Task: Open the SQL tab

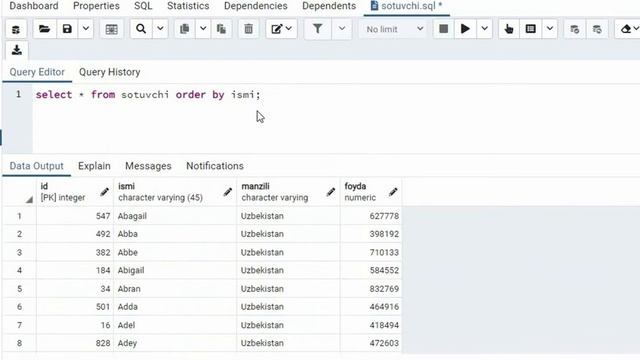Action: [x=143, y=6]
